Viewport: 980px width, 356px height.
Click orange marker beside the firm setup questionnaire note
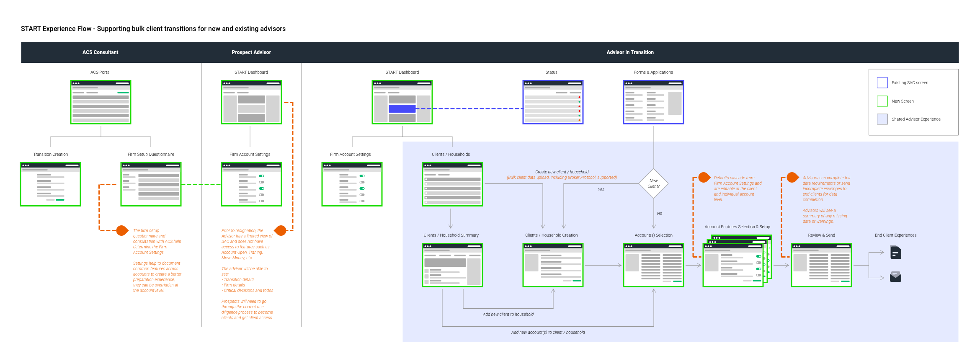click(x=122, y=230)
